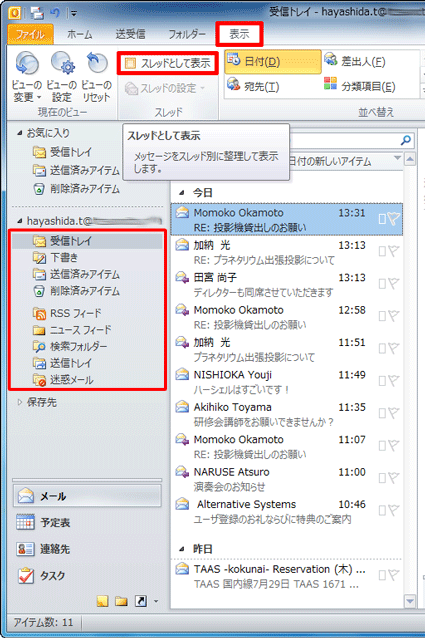Open navigation pane configure buttons dropdown

[156, 601]
